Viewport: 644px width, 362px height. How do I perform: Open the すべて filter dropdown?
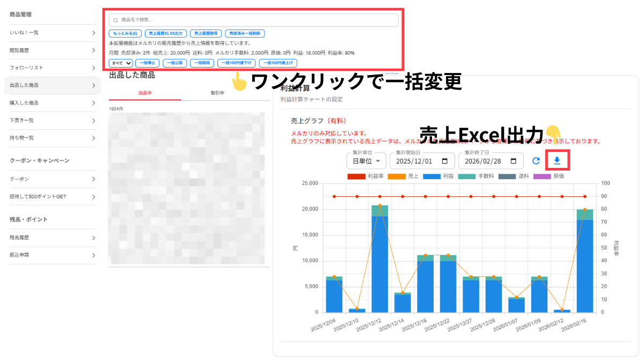121,63
